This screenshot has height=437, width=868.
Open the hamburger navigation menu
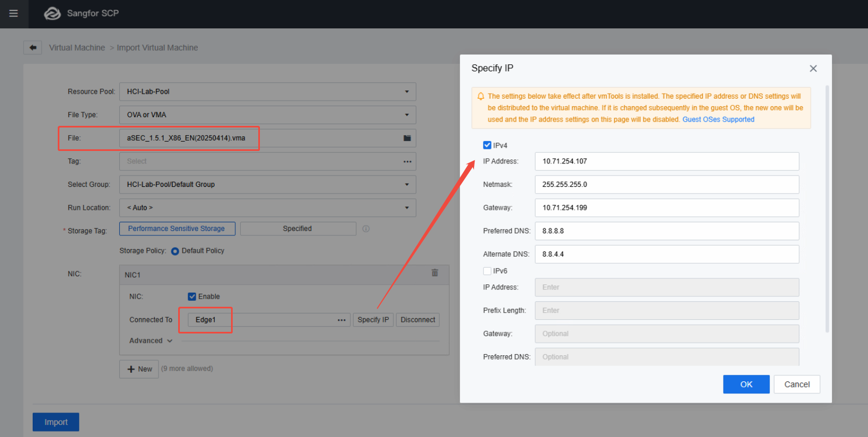14,14
